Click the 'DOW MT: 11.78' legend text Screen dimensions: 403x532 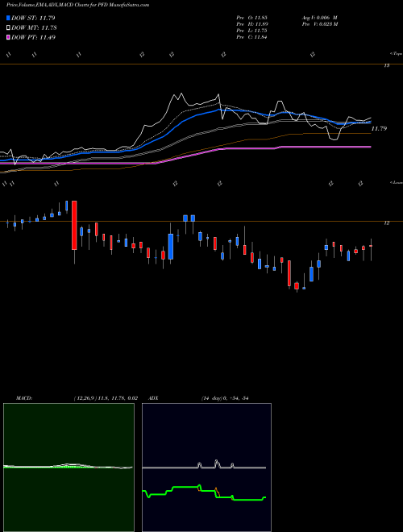(34, 28)
